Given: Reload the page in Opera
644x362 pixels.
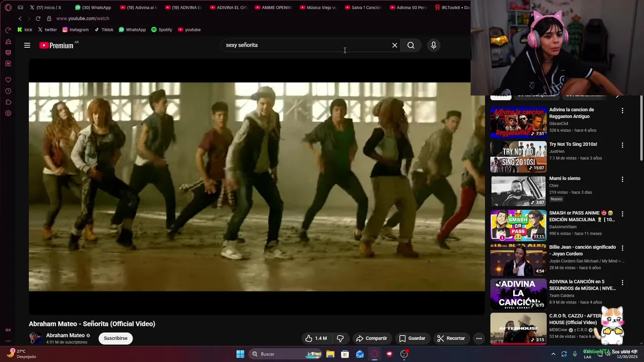Looking at the screenshot, I should coord(38,19).
